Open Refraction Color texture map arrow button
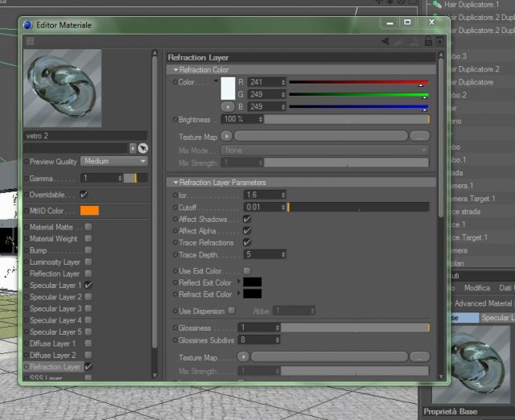 (227, 136)
